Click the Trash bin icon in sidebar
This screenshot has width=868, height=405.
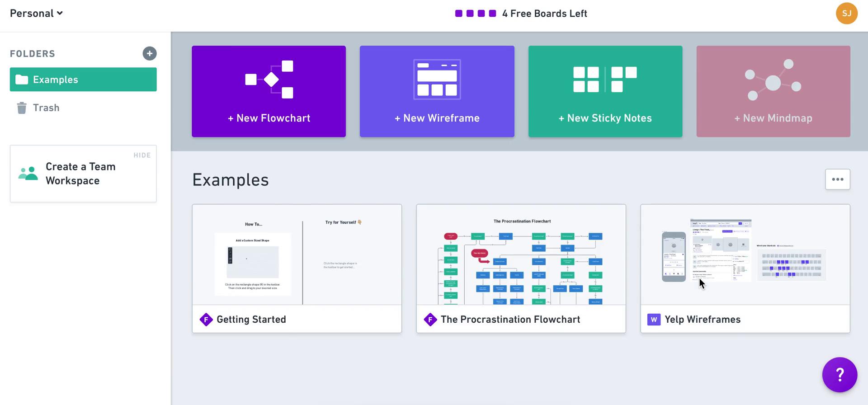tap(21, 108)
